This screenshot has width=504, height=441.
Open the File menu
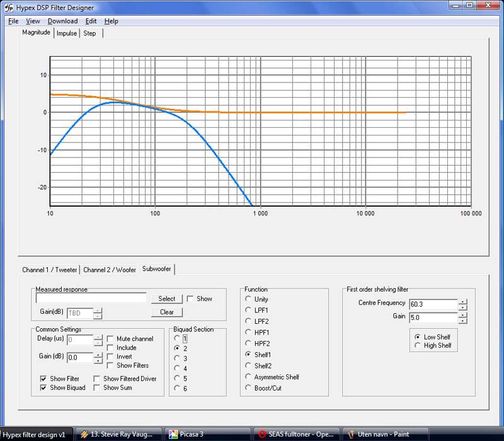(13, 21)
